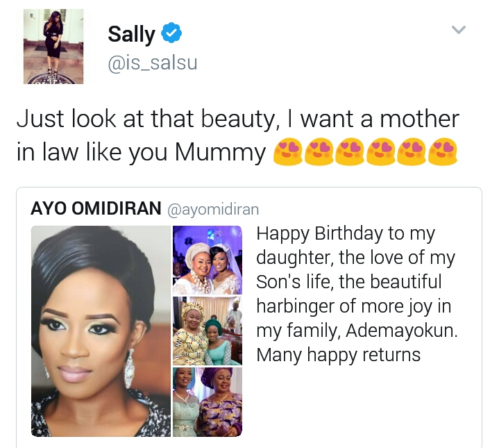The height and width of the screenshot is (448, 499).
Task: Open Sally's profile avatar photo
Action: tap(53, 47)
